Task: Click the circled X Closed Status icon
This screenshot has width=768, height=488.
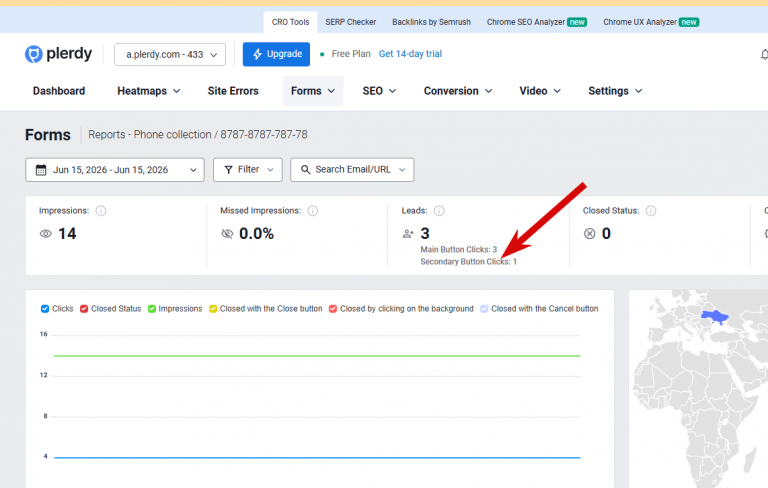Action: coord(590,234)
